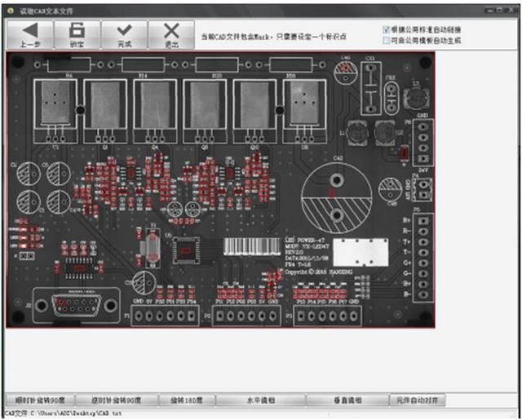
Task: Click the P1 terminal block connector
Action: click(x=165, y=316)
